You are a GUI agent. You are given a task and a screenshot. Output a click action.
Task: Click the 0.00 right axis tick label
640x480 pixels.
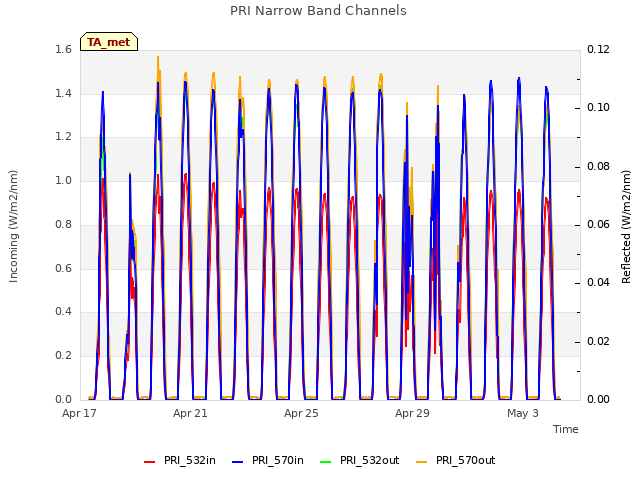tap(598, 399)
